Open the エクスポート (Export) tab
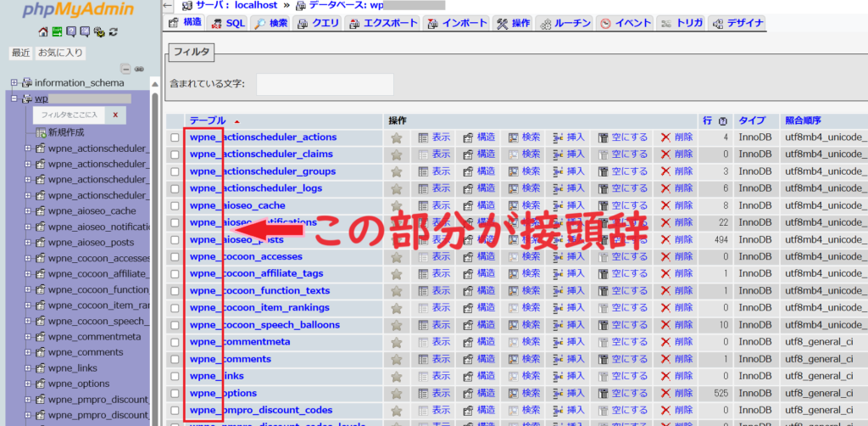Image resolution: width=868 pixels, height=426 pixels. tap(382, 23)
